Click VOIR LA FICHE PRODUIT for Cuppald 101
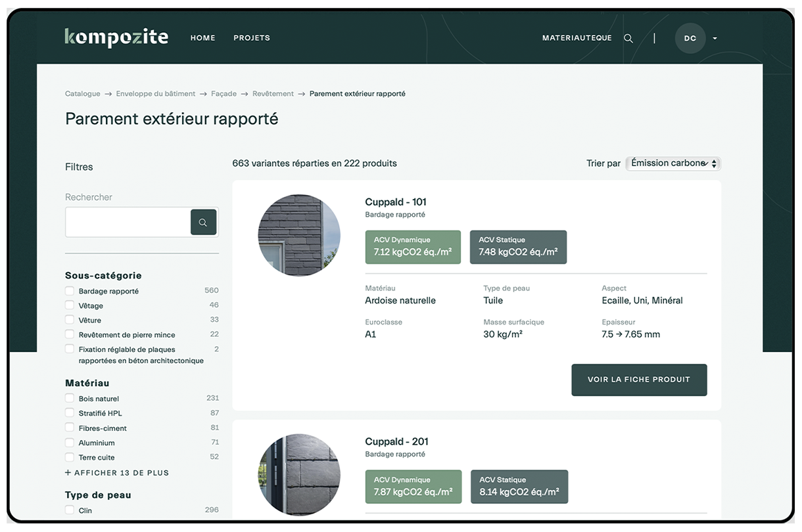The image size is (802, 532). 639,380
